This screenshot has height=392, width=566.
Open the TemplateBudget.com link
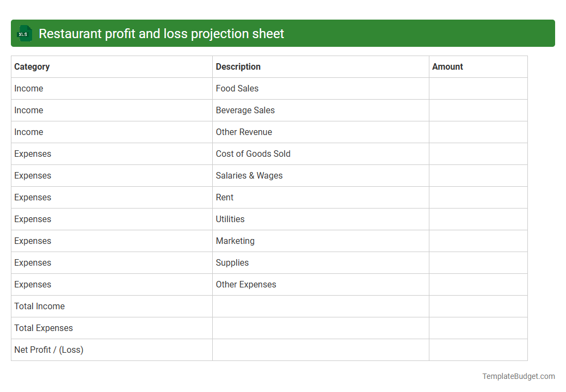point(519,376)
